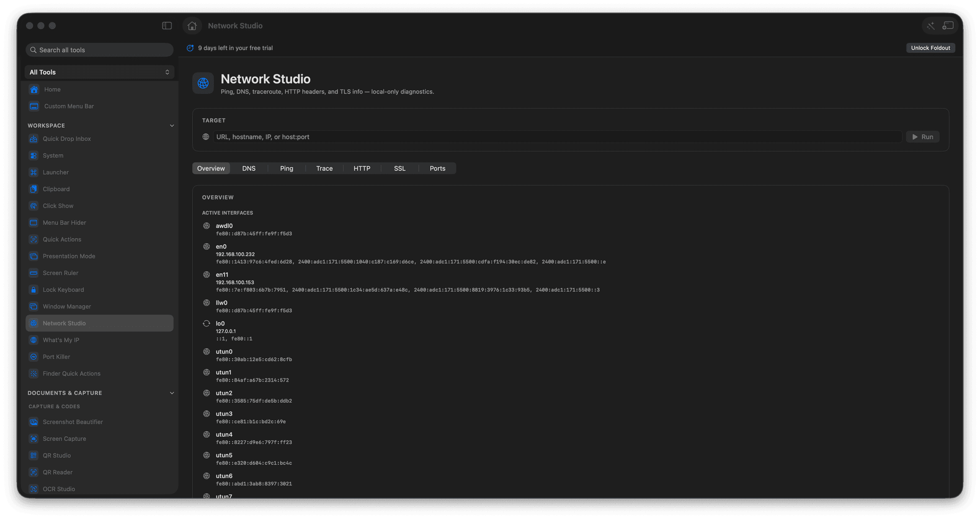
Task: Open the Custom Menu Bar tool icon
Action: (x=34, y=106)
